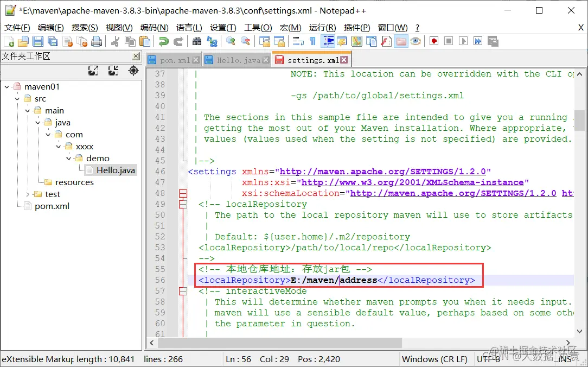Open the 编码(N) menu

[154, 27]
